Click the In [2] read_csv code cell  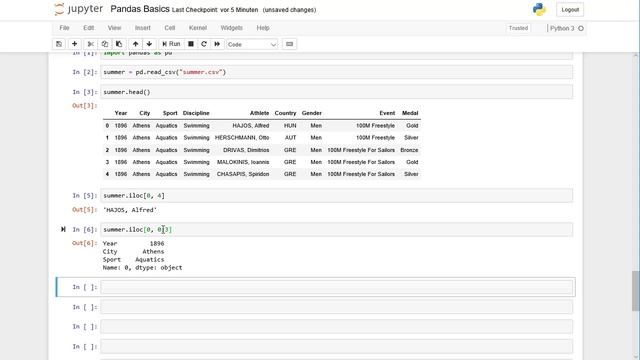pyautogui.click(x=336, y=72)
